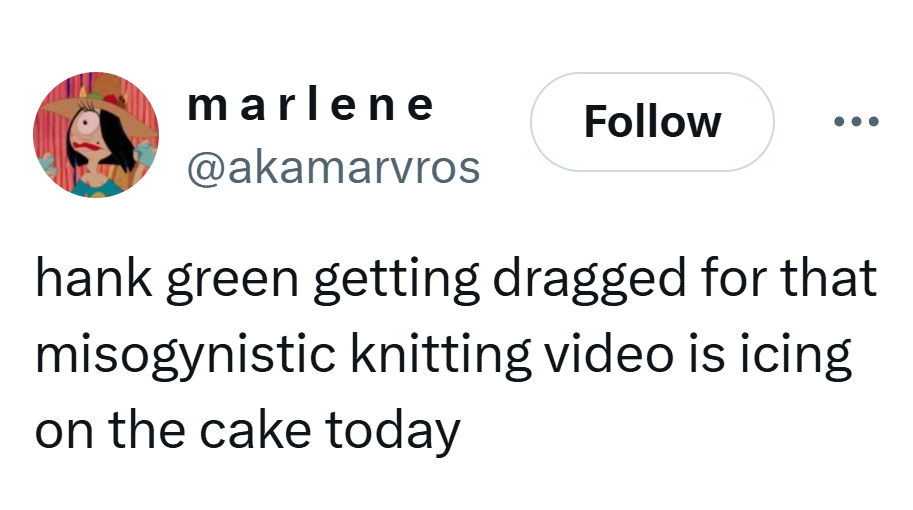Click the word "today" ending the tweet

point(398,430)
